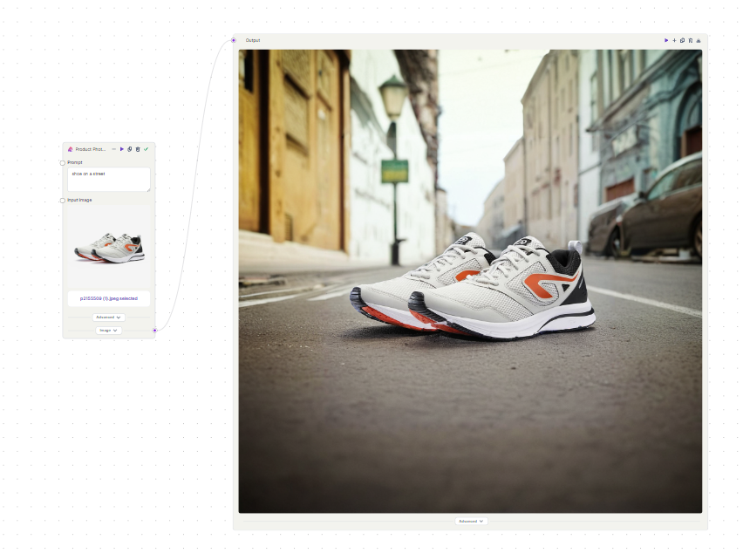Click the Input Image connector circle

click(x=63, y=201)
